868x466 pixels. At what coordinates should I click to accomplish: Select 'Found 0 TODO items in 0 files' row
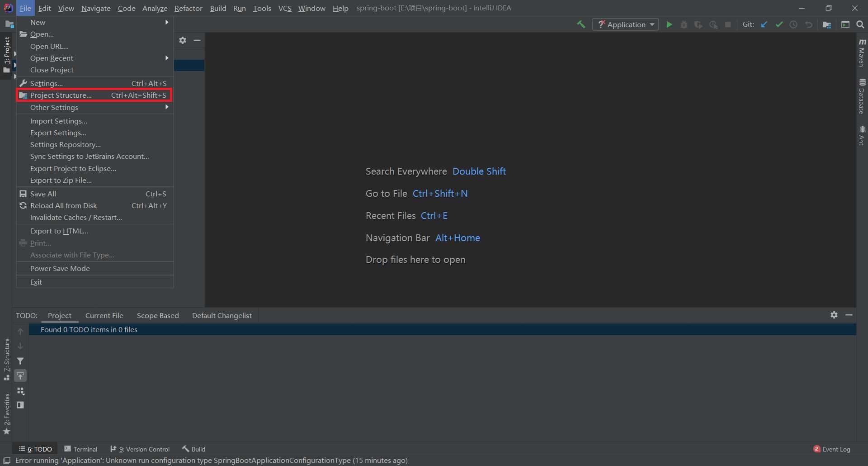(x=442, y=329)
